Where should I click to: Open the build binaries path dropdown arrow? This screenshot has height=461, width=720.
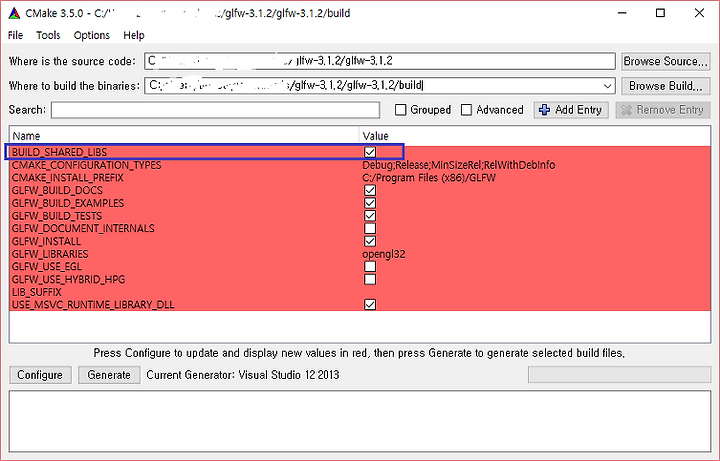click(x=608, y=86)
